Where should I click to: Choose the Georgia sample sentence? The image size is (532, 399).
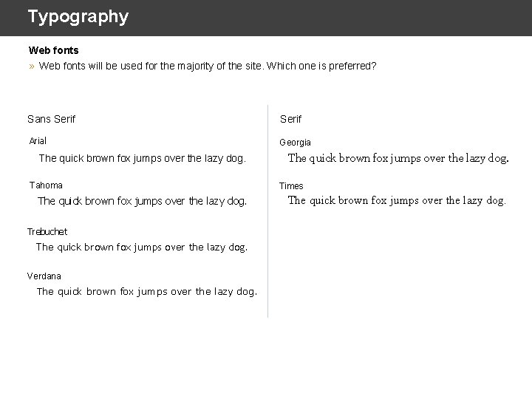click(398, 158)
